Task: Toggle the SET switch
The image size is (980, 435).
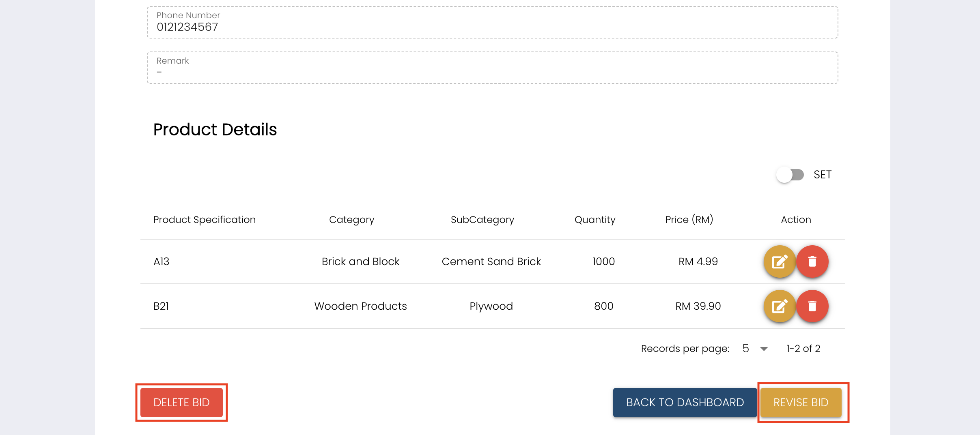Action: [x=790, y=175]
